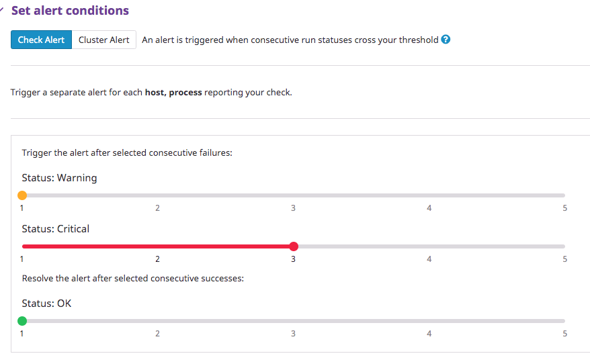590x364 pixels.
Task: Set Warning threshold to 3
Action: click(294, 195)
